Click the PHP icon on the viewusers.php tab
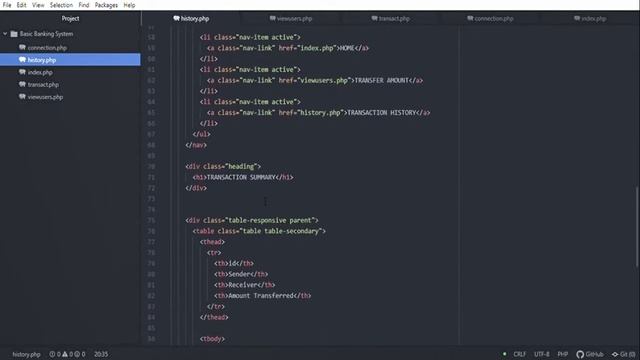 [x=273, y=18]
